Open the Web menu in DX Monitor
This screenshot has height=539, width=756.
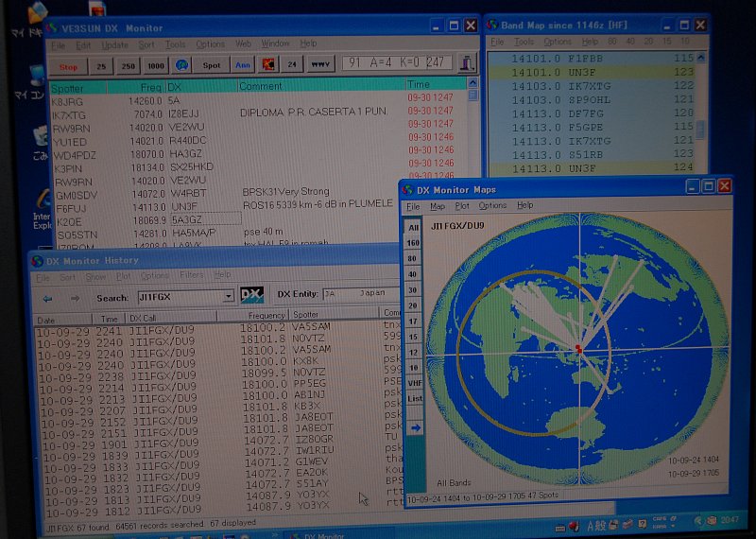tap(243, 43)
